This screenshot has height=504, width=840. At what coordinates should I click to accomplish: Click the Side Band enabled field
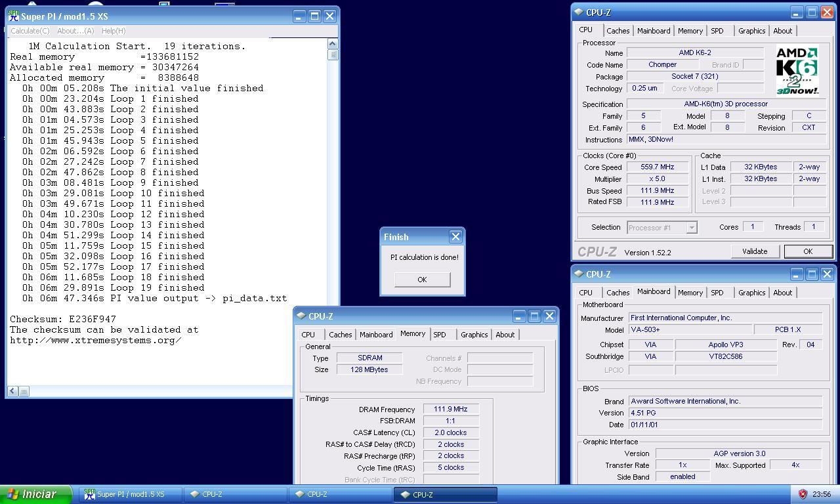(682, 477)
